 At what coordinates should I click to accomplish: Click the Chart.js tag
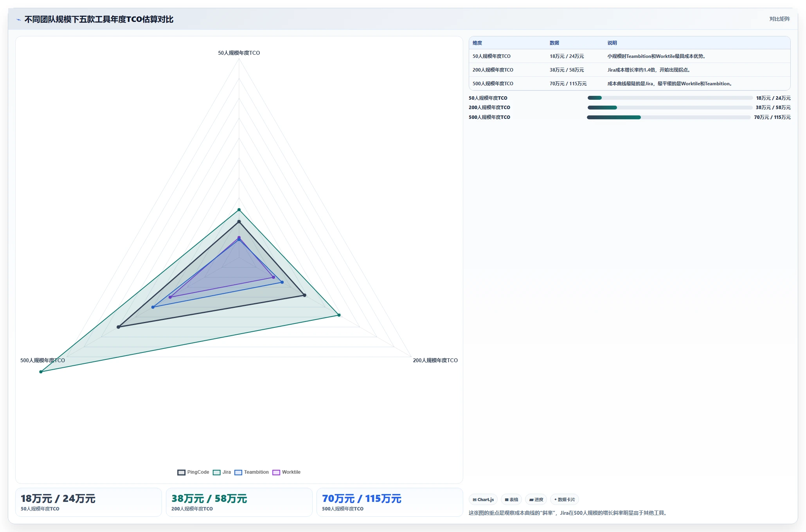483,500
